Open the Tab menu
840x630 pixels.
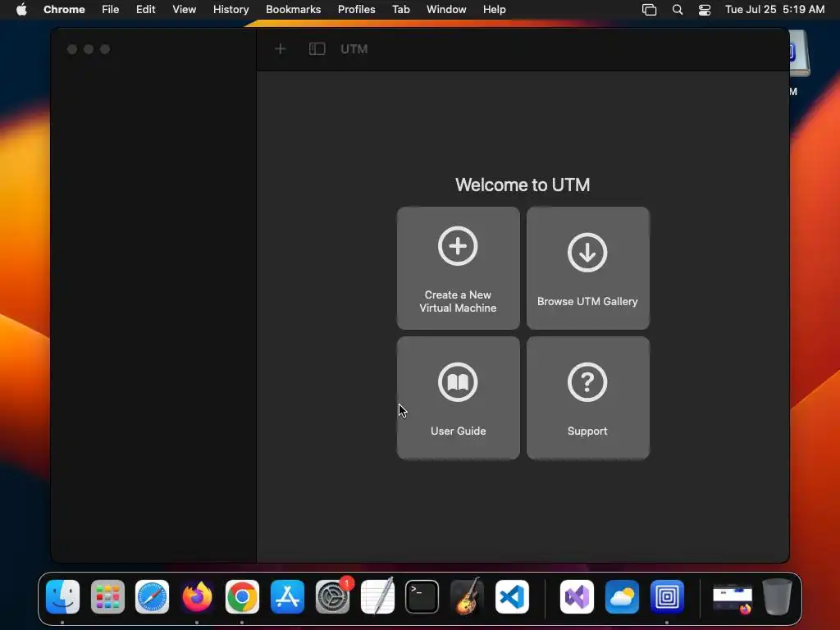(x=400, y=10)
